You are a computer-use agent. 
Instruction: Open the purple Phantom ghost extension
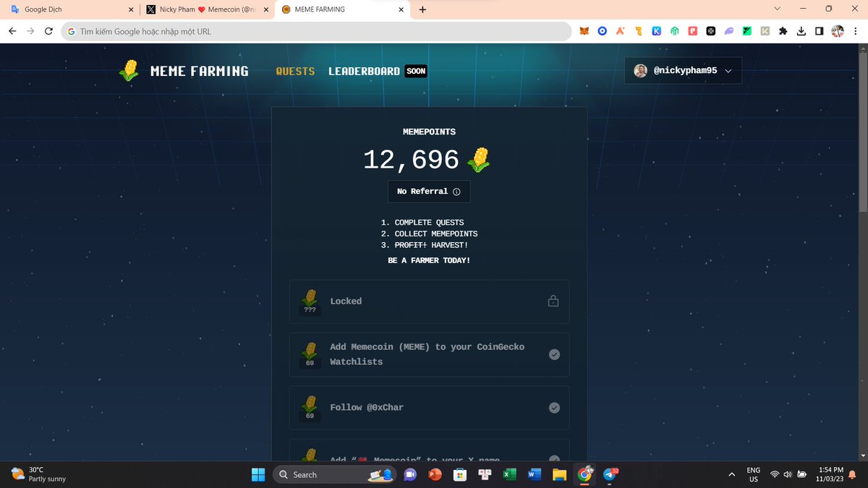tap(729, 31)
